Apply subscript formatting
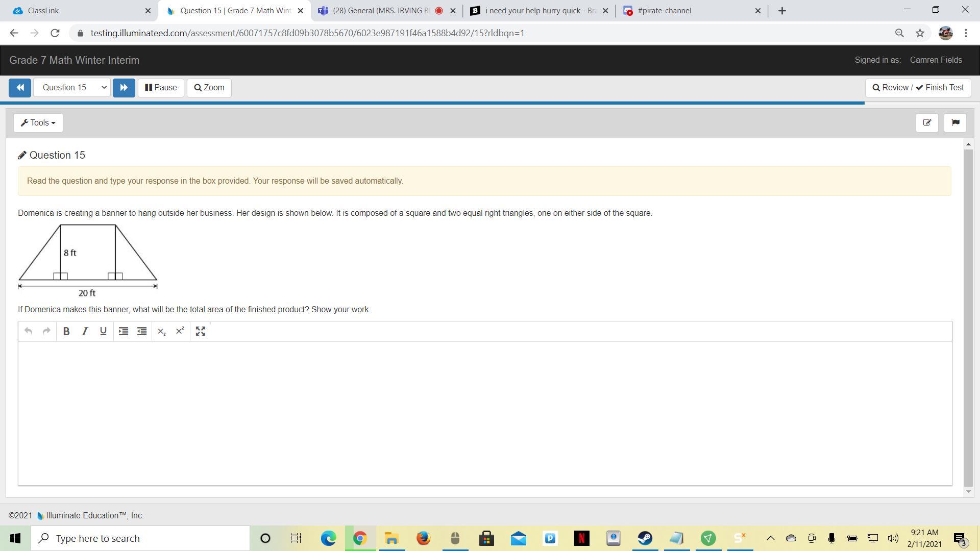The height and width of the screenshot is (551, 980). pyautogui.click(x=161, y=331)
